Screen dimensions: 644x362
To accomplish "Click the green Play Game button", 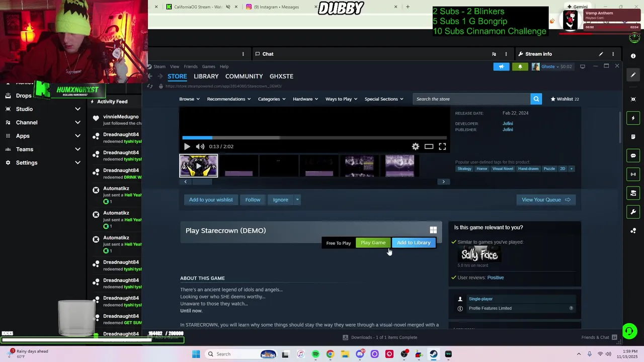I will [x=373, y=243].
